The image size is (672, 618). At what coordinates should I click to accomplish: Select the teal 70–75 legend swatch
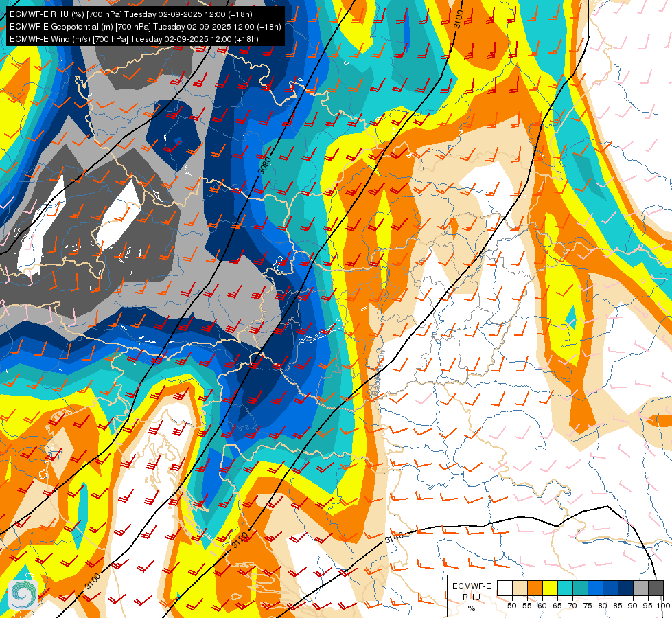tap(580, 588)
